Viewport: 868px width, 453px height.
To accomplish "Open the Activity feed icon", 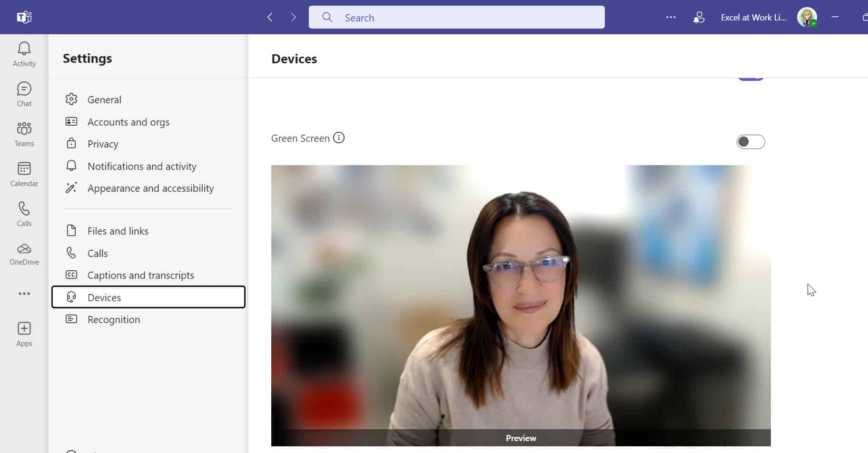I will (x=24, y=52).
